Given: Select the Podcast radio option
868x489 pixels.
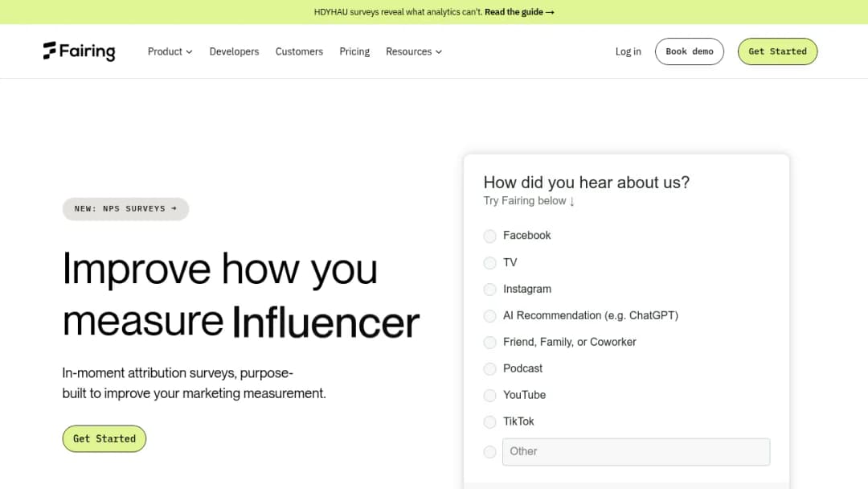Looking at the screenshot, I should click(x=490, y=369).
